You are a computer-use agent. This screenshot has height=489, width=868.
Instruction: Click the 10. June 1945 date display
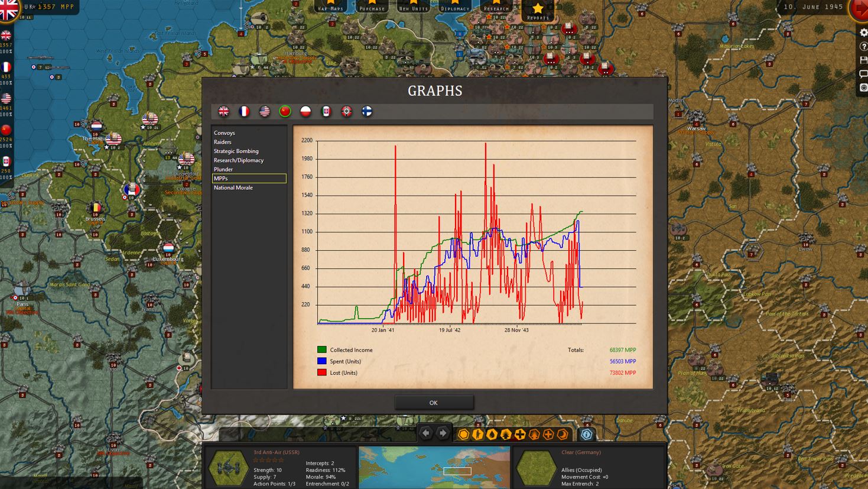(813, 7)
